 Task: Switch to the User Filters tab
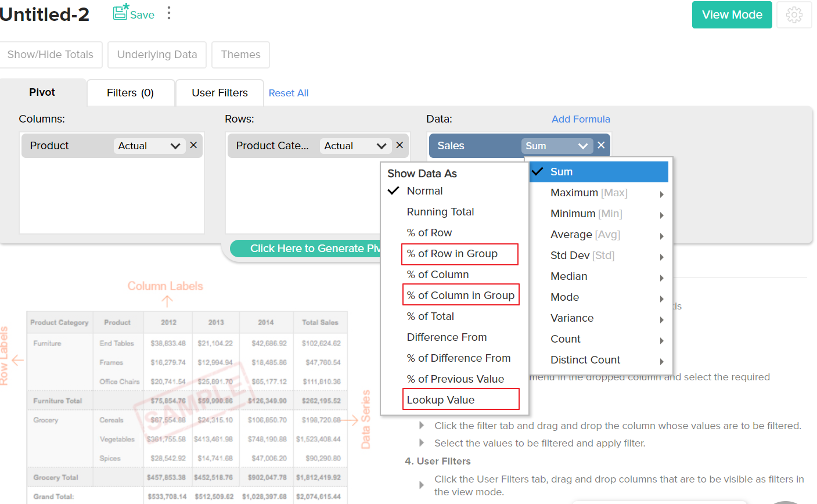point(219,92)
